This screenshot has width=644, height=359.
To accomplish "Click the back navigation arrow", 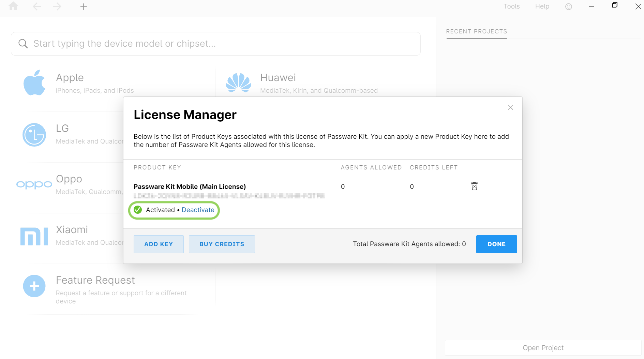I will coord(37,6).
